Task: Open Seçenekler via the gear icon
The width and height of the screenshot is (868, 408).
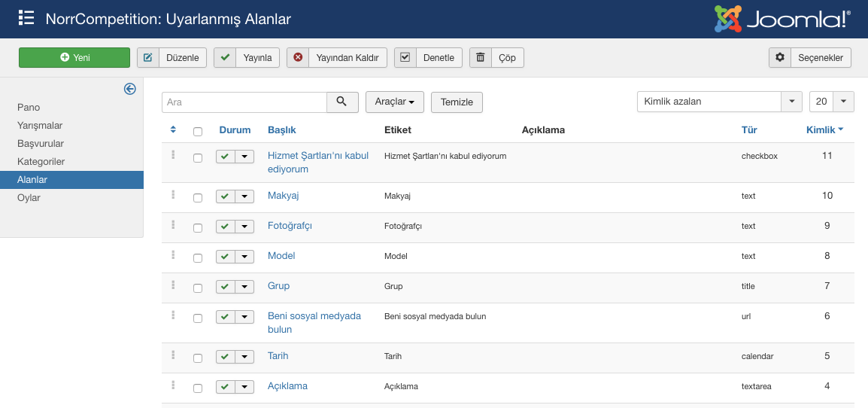Action: pyautogui.click(x=780, y=58)
